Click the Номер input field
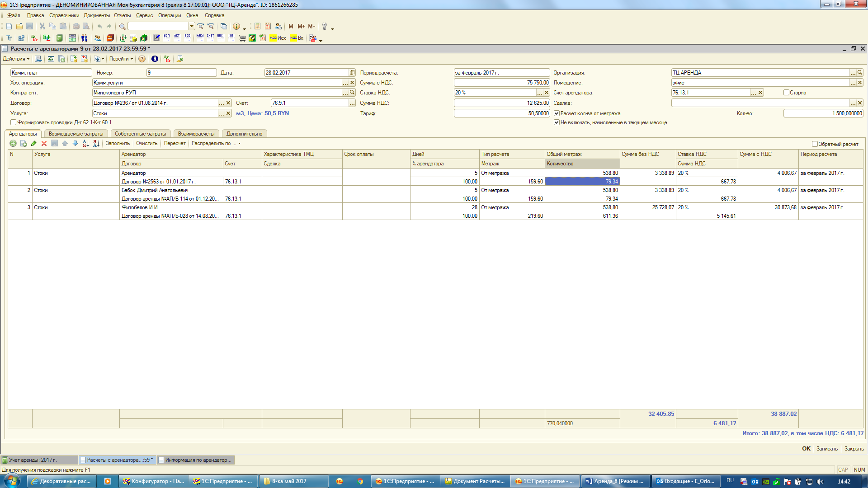Image resolution: width=868 pixels, height=488 pixels. tap(181, 73)
